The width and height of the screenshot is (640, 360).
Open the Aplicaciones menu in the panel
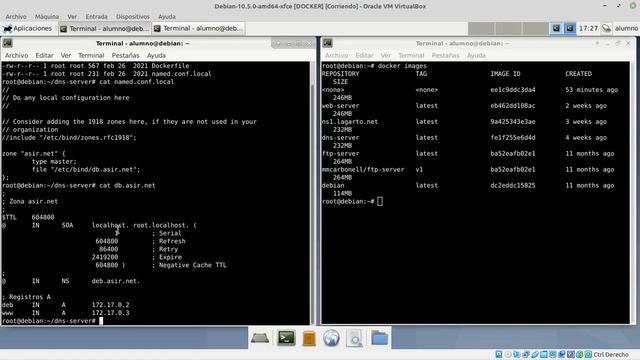(x=28, y=28)
